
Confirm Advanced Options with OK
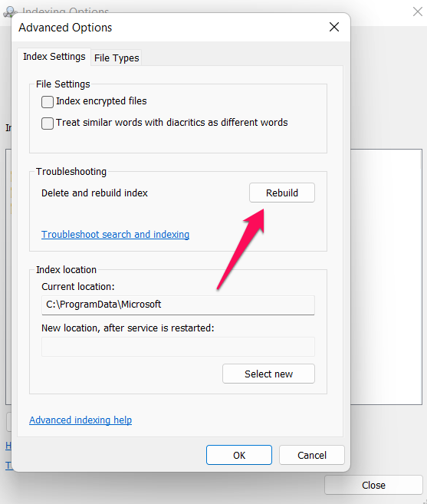[x=239, y=455]
